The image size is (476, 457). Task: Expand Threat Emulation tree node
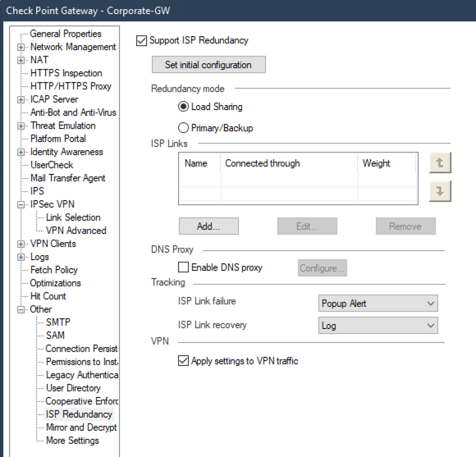[x=21, y=126]
